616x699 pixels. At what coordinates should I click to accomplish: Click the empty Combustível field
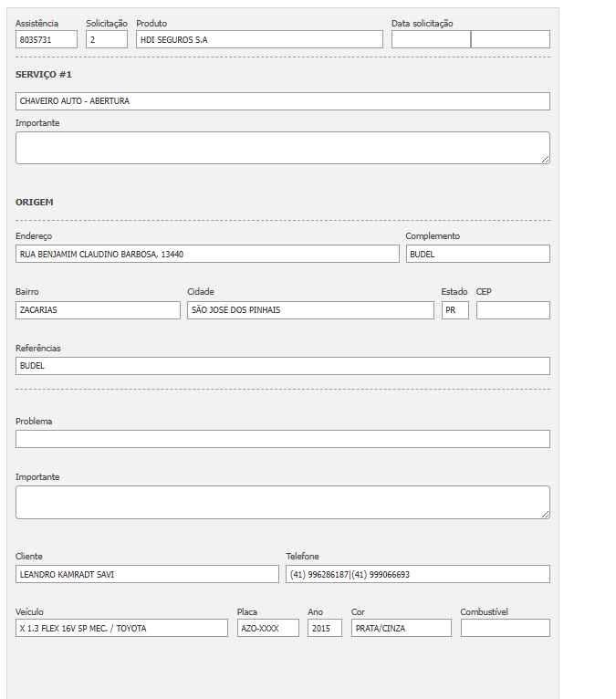click(x=505, y=628)
